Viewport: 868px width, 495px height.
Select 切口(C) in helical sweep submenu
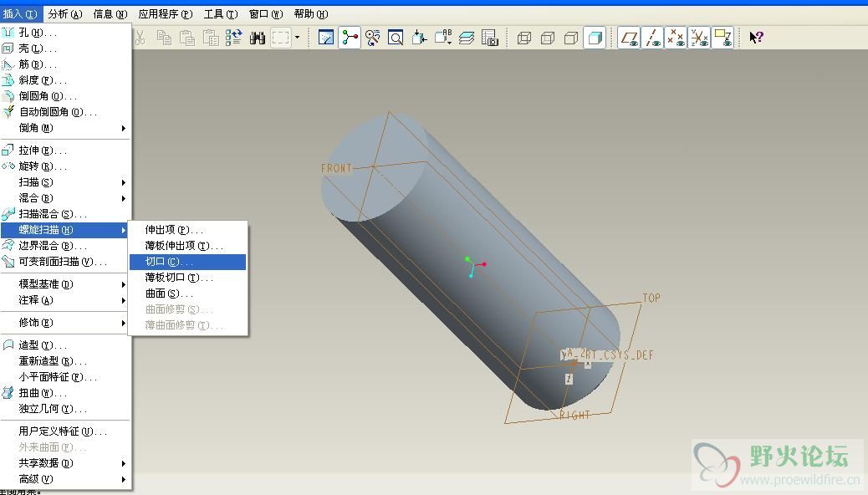point(187,262)
